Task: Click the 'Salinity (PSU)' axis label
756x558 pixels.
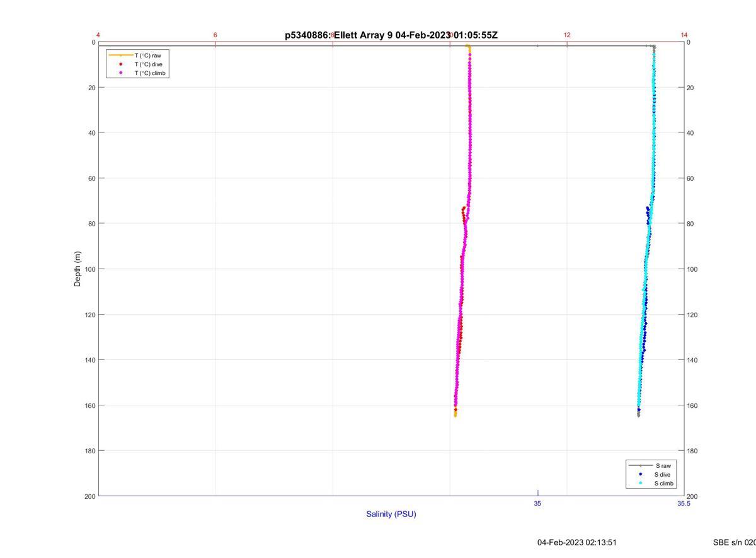Action: pos(391,514)
